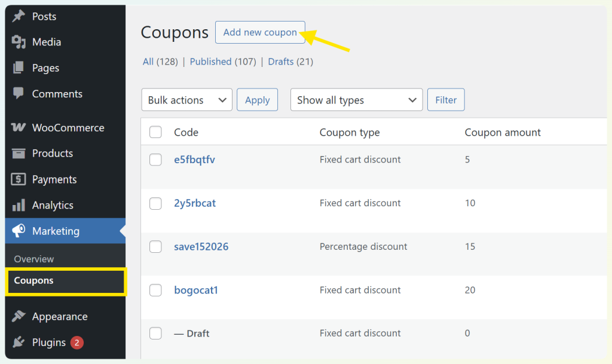Collapse the Marketing submenu via its arrow
The height and width of the screenshot is (364, 612).
point(122,231)
